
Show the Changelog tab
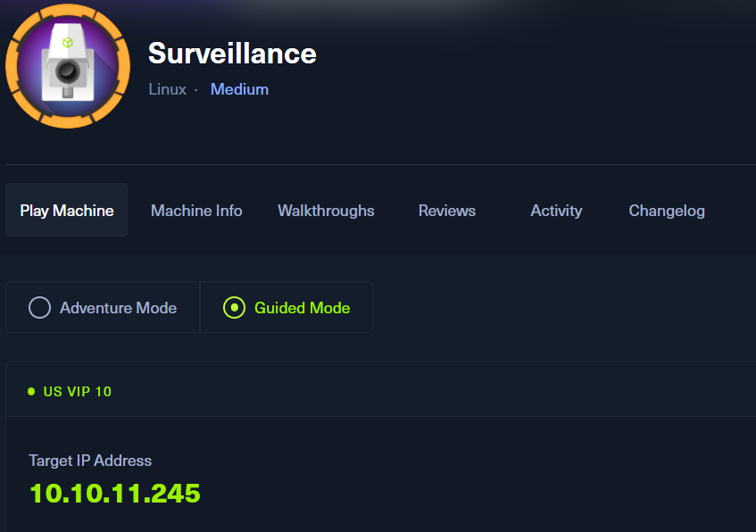coord(667,211)
